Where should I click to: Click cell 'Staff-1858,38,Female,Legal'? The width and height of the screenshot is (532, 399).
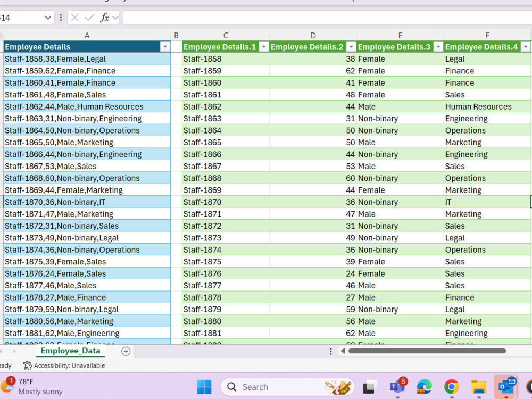pos(87,59)
